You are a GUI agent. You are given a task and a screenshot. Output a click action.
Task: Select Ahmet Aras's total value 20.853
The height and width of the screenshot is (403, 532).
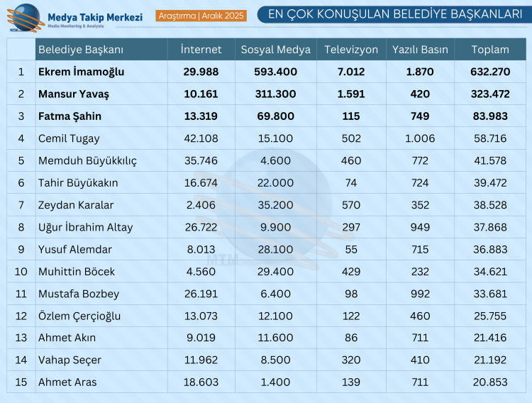click(490, 382)
